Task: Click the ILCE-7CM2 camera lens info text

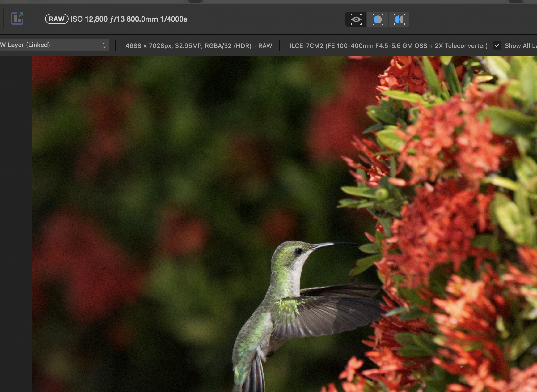Action: click(388, 46)
